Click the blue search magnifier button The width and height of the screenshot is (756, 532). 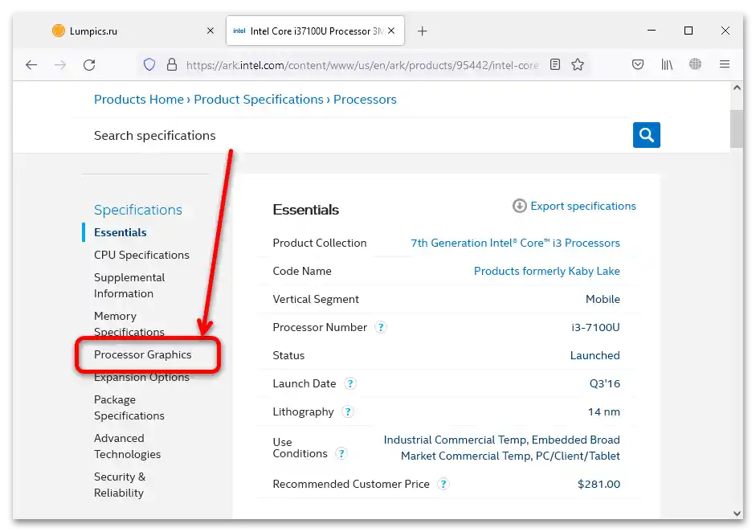(646, 135)
